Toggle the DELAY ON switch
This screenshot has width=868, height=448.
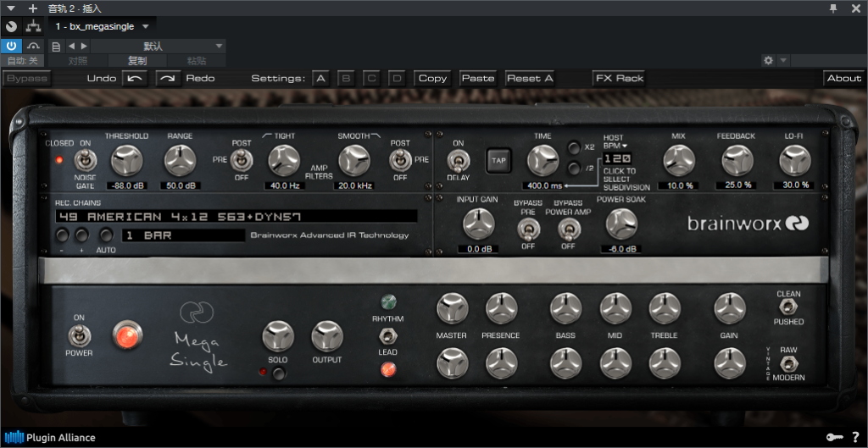tap(458, 161)
